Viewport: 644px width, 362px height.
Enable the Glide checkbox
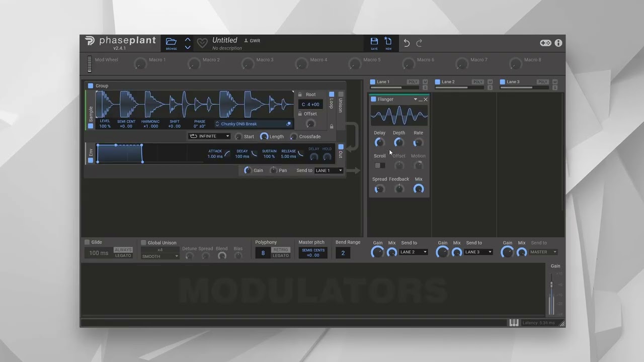pos(87,242)
